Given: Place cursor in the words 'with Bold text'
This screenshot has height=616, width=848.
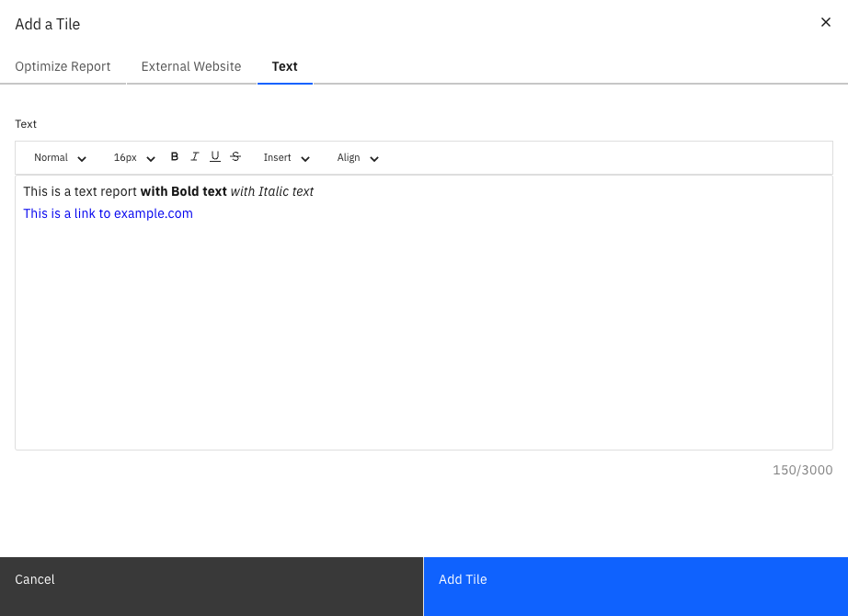Looking at the screenshot, I should click(x=183, y=192).
